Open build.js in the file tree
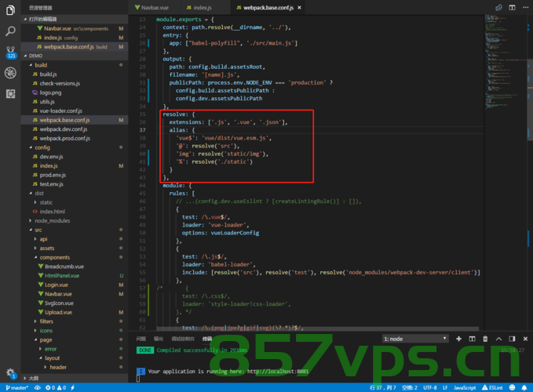 click(75, 74)
